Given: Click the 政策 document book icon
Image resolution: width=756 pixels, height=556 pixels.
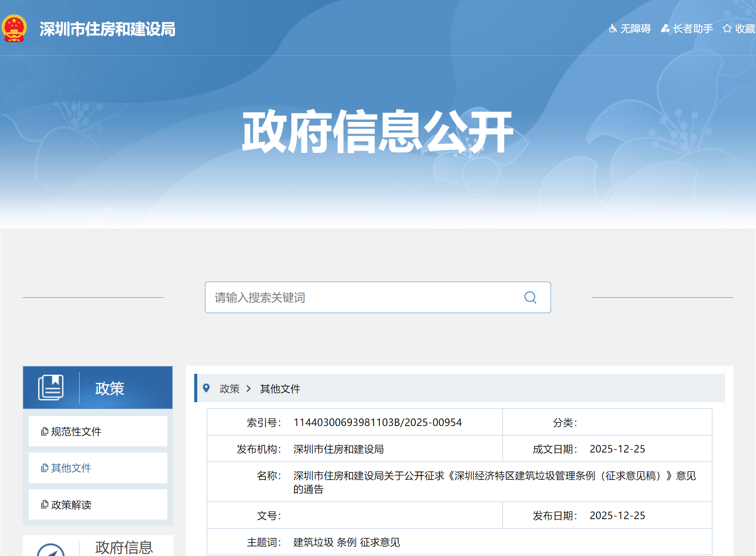Looking at the screenshot, I should coord(51,387).
